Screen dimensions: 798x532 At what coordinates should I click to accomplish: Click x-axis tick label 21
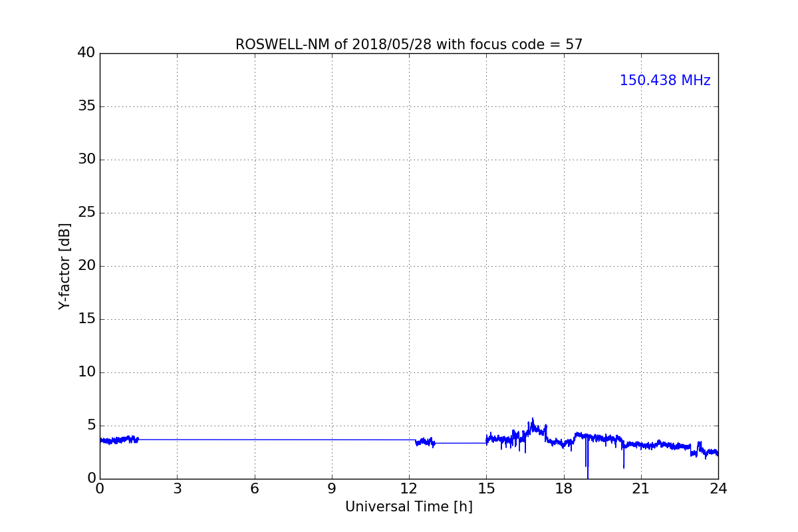(641, 489)
